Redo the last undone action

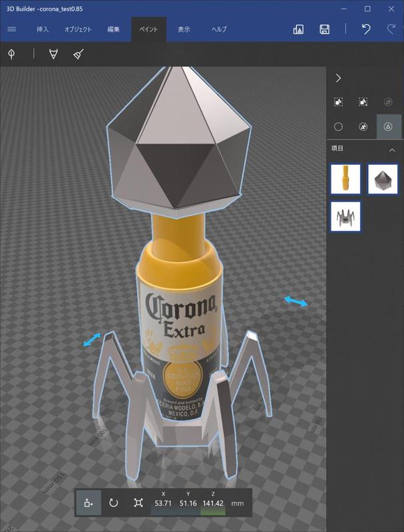click(391, 29)
